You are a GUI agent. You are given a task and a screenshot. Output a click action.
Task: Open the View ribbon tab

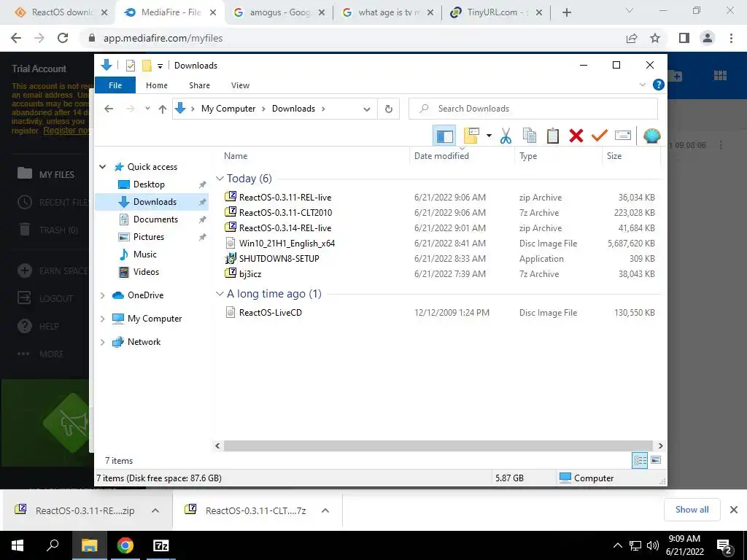[240, 85]
